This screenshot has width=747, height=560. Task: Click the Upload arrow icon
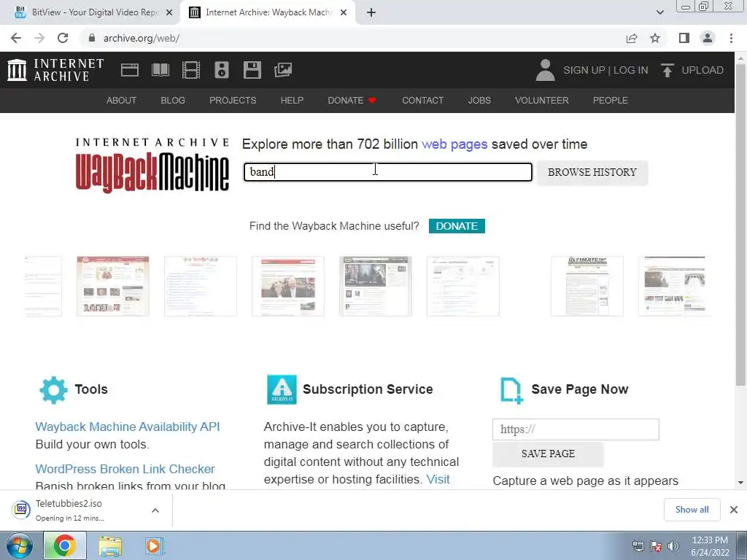tap(667, 70)
